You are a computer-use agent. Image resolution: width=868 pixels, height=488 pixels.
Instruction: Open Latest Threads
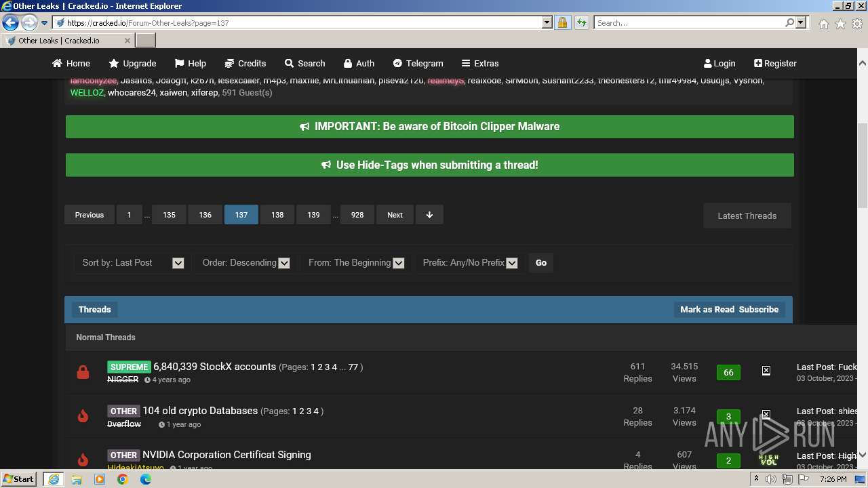click(x=747, y=216)
